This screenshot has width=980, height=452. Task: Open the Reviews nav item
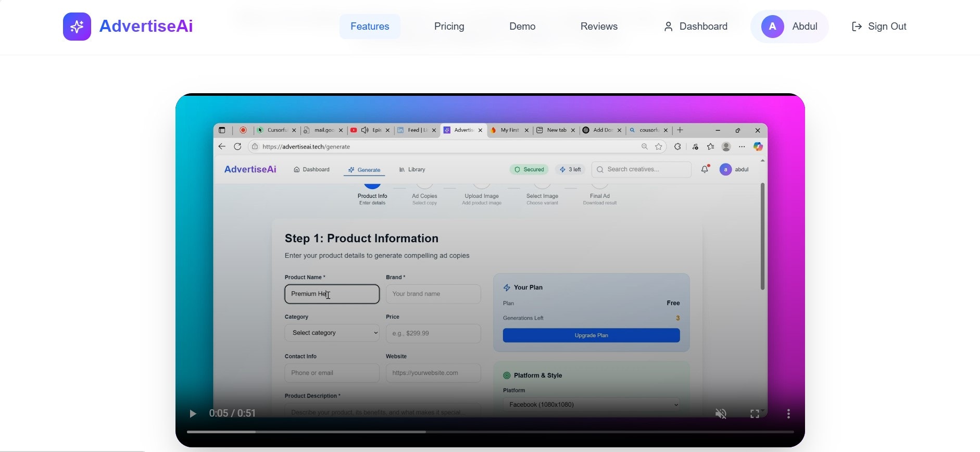pos(599,27)
